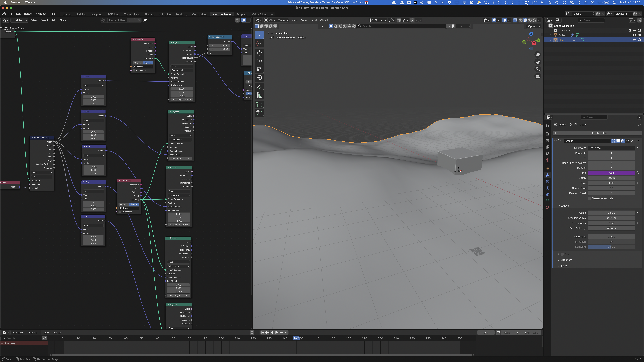The width and height of the screenshot is (644, 362).
Task: Enable the Foam checkbox
Action: tap(562, 254)
